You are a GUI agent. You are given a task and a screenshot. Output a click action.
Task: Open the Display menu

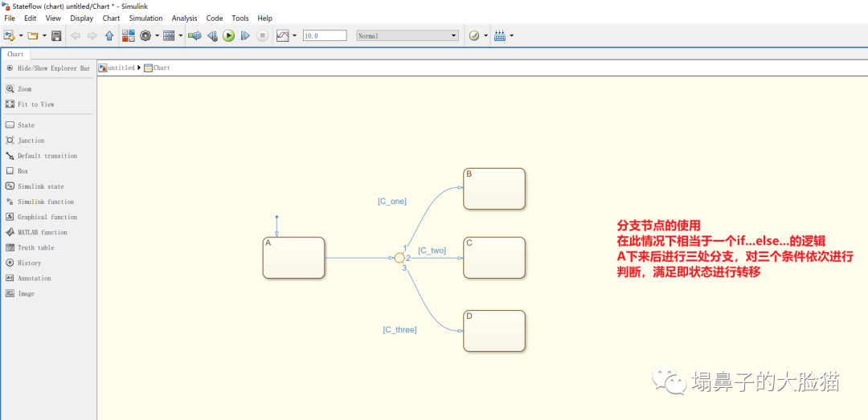[82, 18]
